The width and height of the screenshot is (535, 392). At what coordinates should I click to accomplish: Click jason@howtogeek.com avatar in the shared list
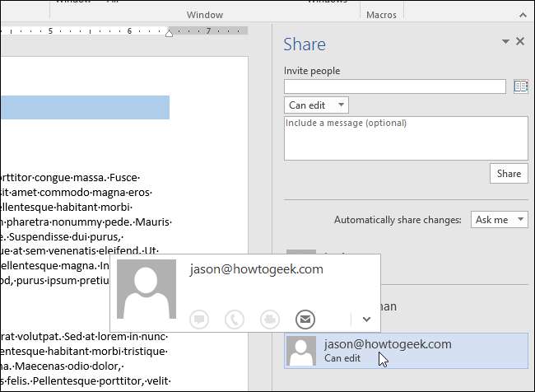click(x=301, y=351)
